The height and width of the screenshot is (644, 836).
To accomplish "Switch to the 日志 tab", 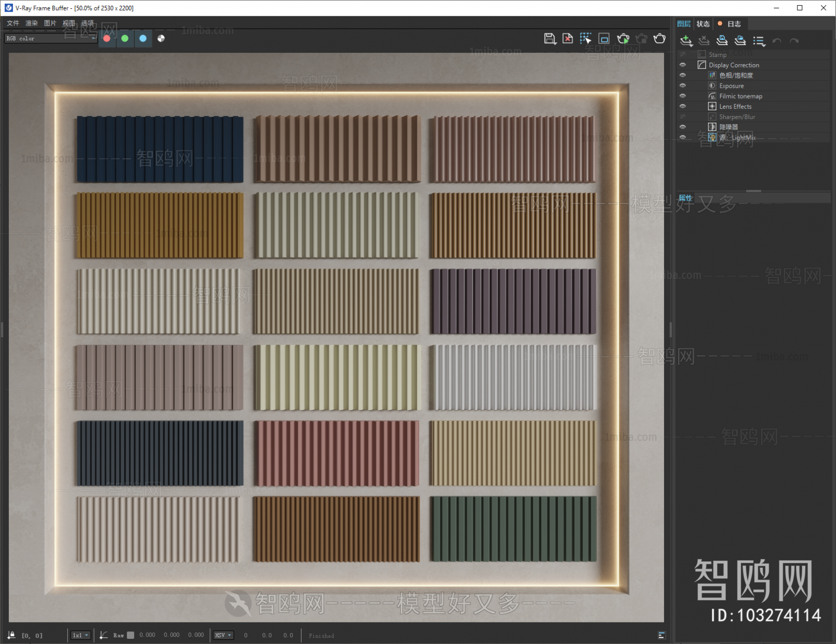I will tap(730, 24).
